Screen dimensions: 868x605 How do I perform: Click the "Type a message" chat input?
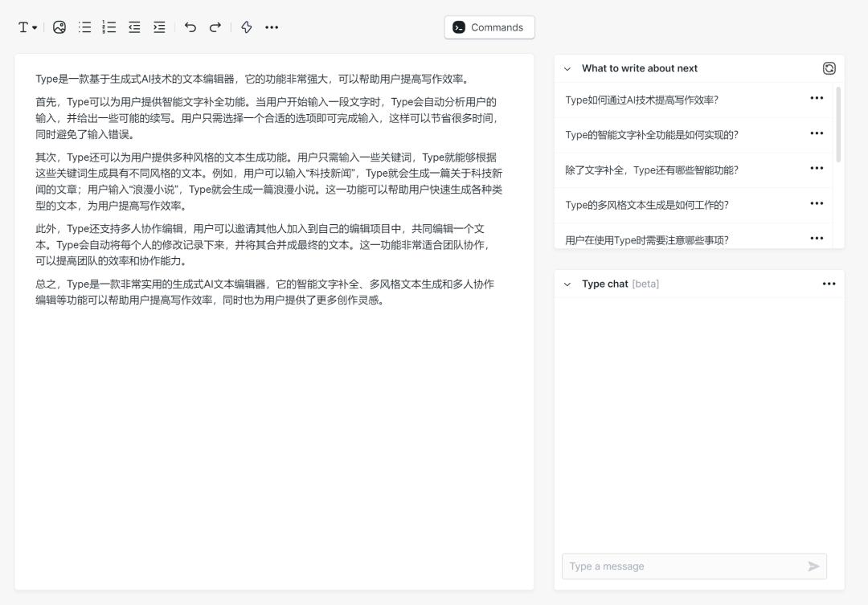coord(683,566)
